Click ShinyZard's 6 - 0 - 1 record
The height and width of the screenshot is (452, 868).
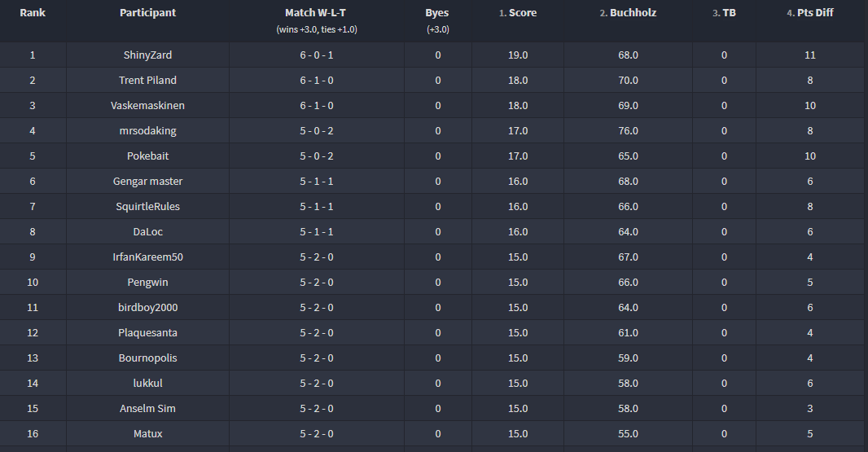[x=317, y=55]
